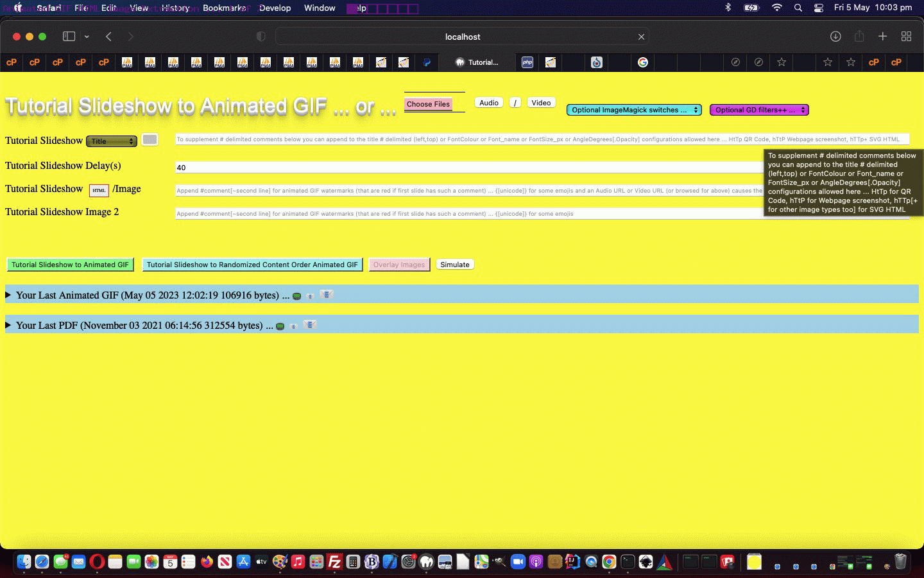Open the Optional GD filters++ dropdown
This screenshot has width=924, height=578.
click(x=759, y=110)
